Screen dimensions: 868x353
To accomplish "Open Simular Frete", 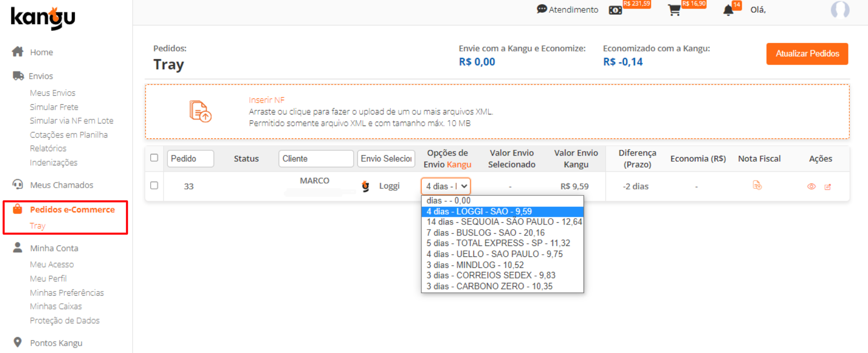I will [x=54, y=107].
